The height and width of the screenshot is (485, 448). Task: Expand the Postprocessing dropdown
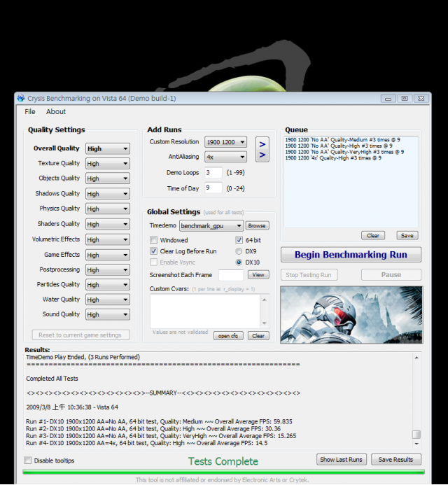pos(108,270)
